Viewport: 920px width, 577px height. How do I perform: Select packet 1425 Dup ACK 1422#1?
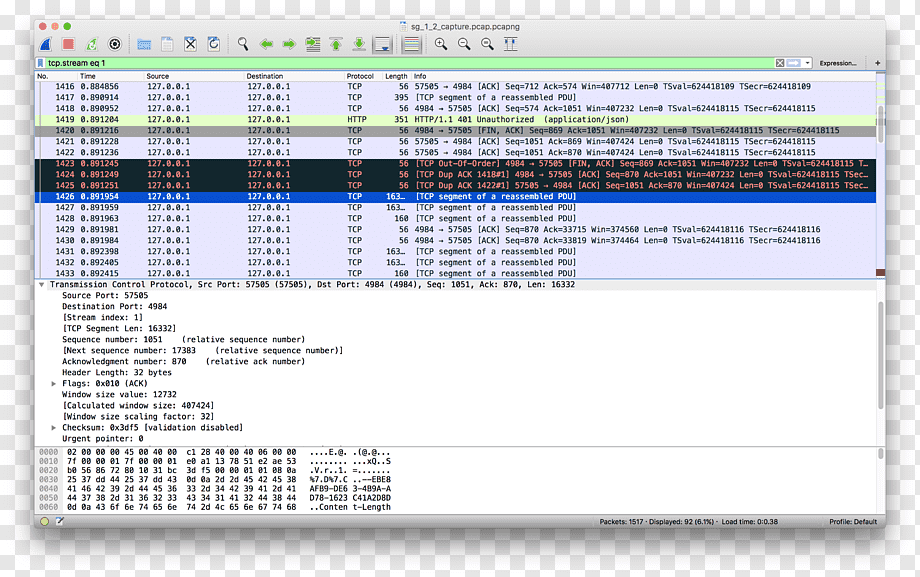455,185
